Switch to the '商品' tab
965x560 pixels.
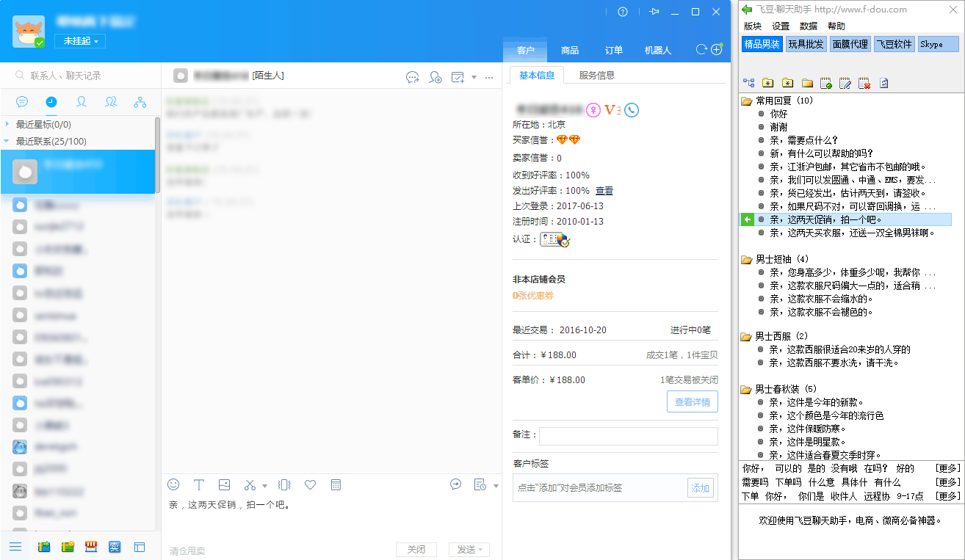(x=570, y=50)
